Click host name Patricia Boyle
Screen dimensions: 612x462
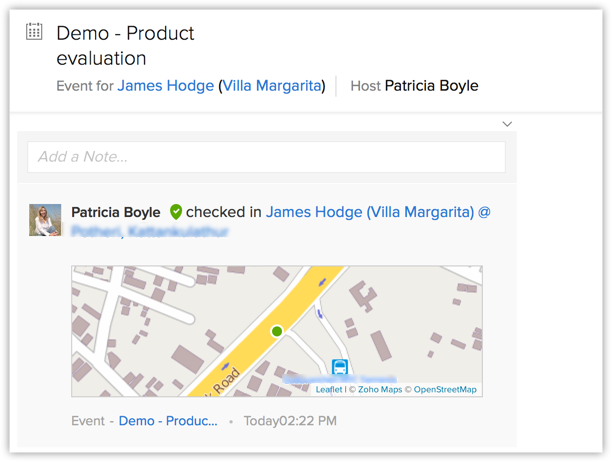tap(431, 86)
